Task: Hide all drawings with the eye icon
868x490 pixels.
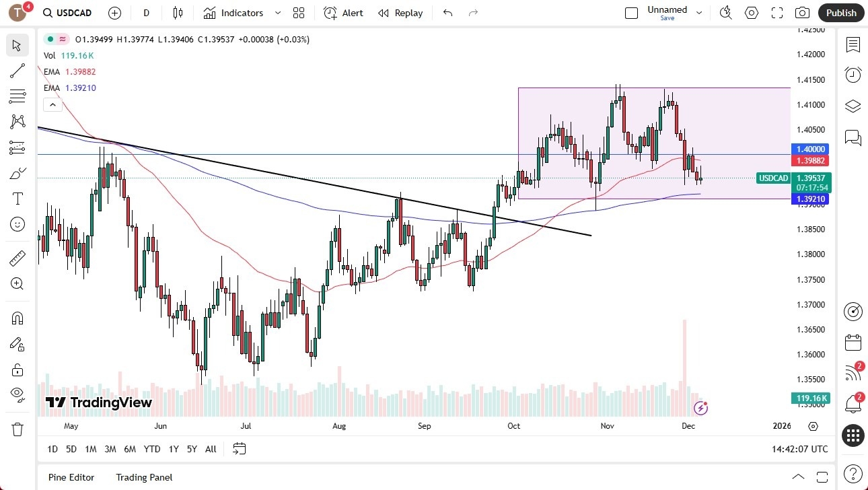Action: click(17, 396)
